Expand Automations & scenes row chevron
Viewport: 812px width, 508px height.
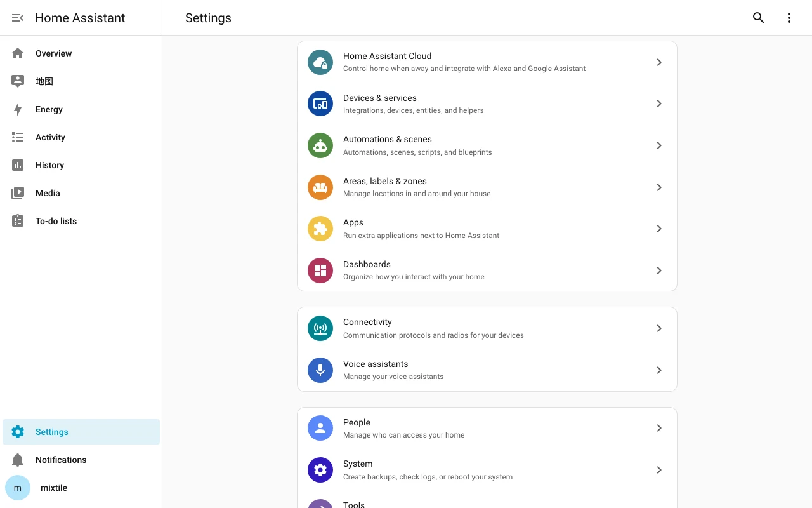(x=659, y=145)
